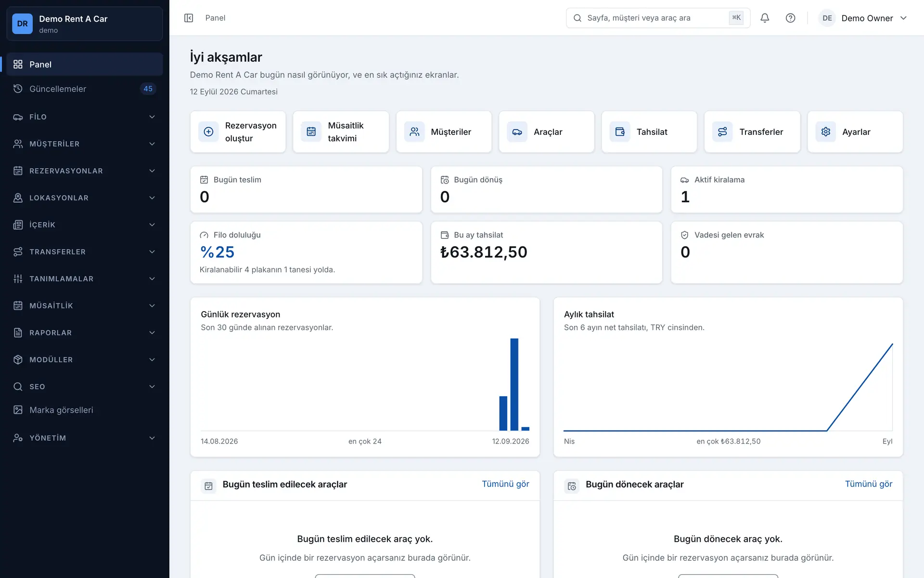Image resolution: width=924 pixels, height=578 pixels.
Task: Select Panel in the sidebar
Action: click(x=85, y=64)
